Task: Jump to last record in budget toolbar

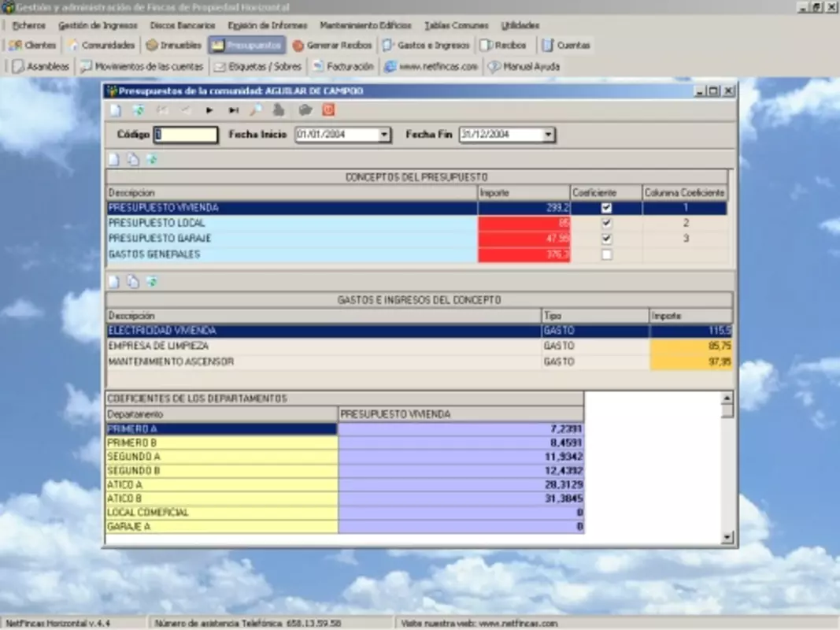Action: click(234, 110)
